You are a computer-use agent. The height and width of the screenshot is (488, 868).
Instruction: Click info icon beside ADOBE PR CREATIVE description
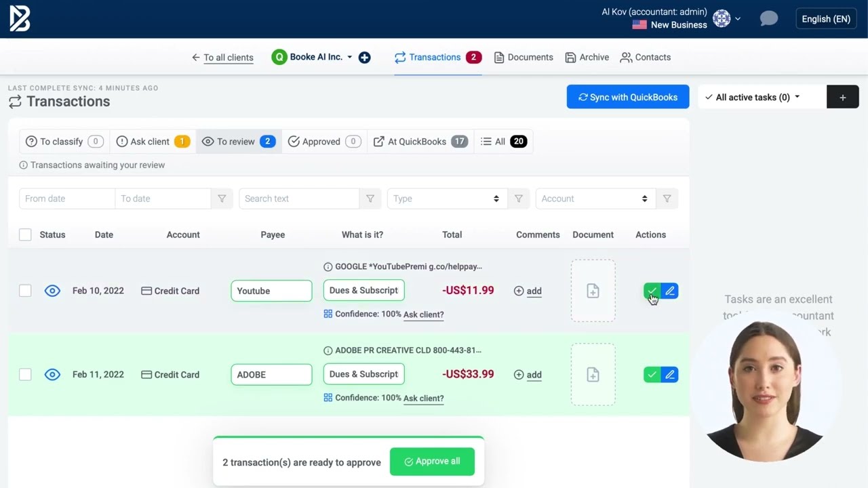coord(328,351)
